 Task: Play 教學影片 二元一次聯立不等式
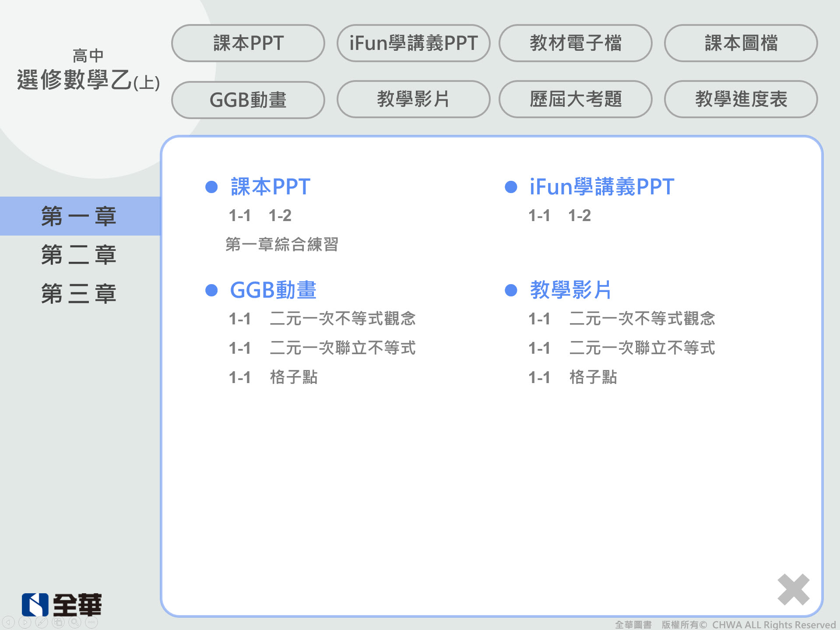622,348
